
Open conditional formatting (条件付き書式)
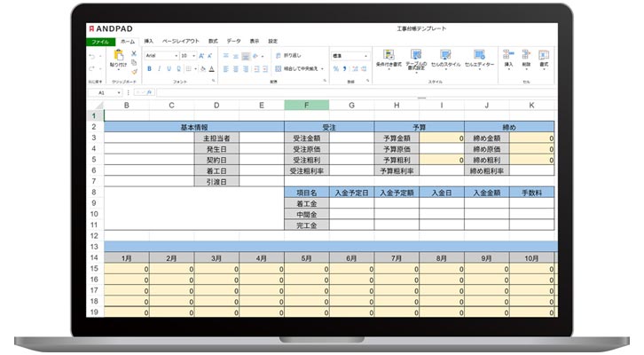click(x=389, y=58)
